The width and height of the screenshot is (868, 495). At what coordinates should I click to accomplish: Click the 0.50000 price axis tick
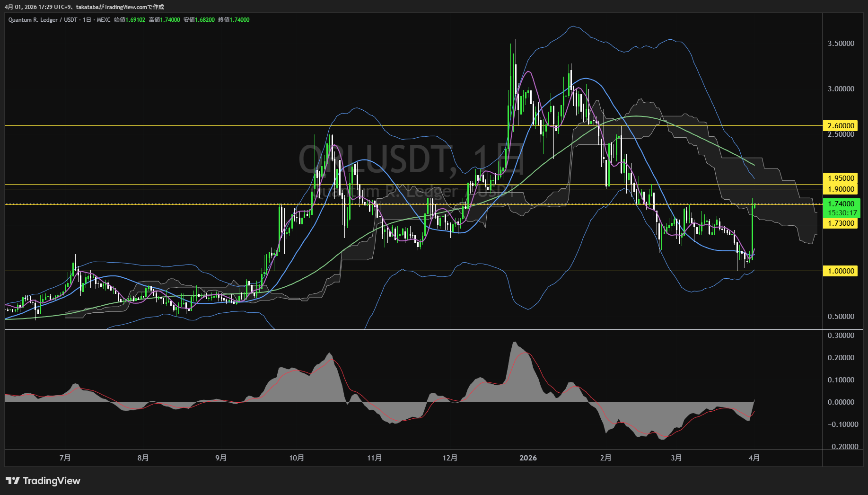point(841,317)
